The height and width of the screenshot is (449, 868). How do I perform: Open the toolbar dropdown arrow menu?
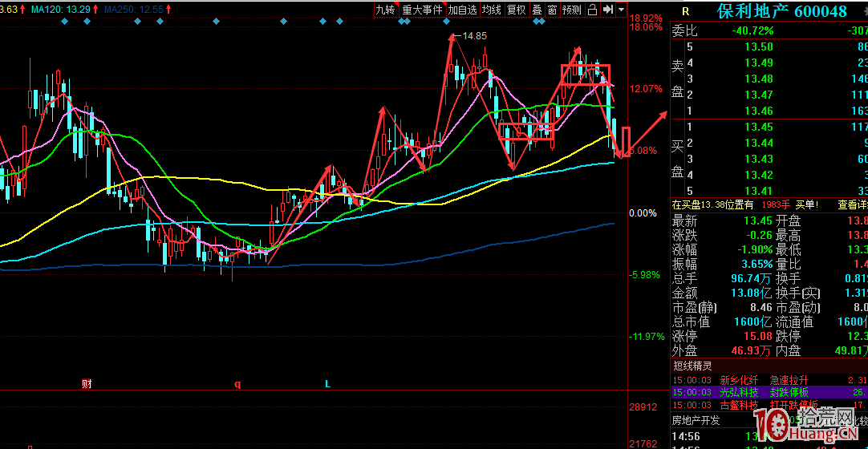coord(621,10)
